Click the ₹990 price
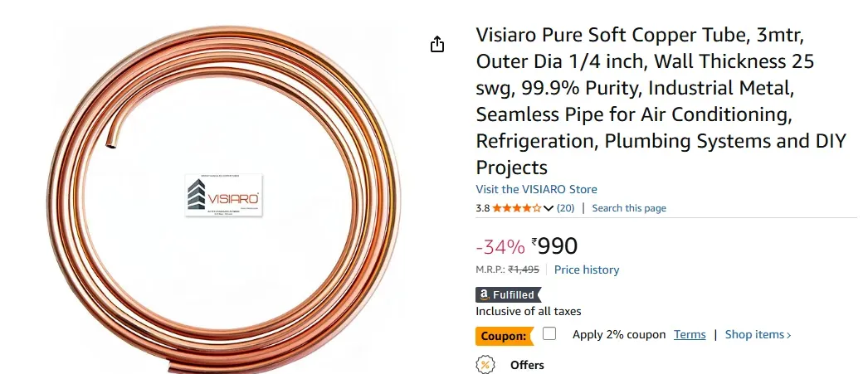868x374 pixels. [x=555, y=246]
